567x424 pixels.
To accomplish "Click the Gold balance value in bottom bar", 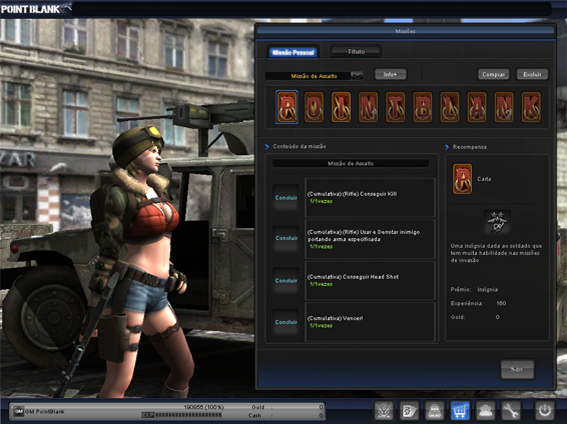I will pyautogui.click(x=321, y=407).
